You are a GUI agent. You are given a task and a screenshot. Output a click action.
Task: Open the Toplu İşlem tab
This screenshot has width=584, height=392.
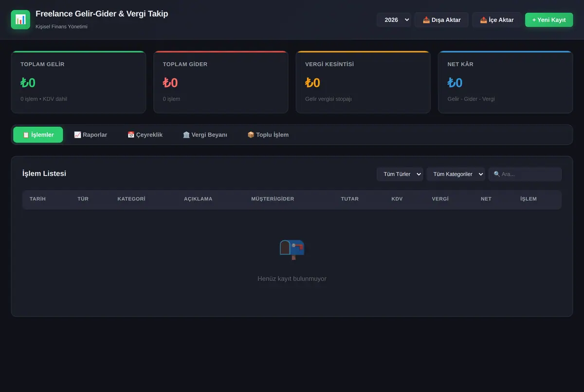(x=268, y=135)
